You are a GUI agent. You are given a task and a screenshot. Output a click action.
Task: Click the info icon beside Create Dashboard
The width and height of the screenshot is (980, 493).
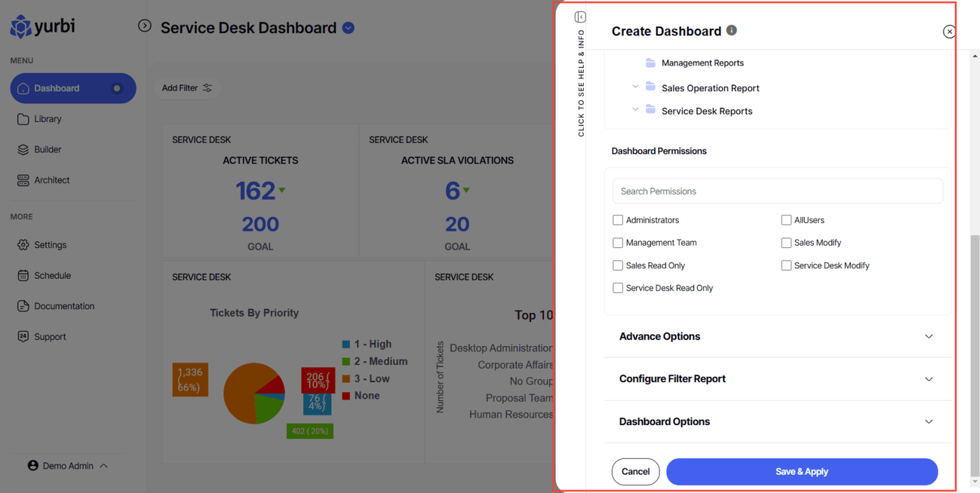[x=731, y=30]
